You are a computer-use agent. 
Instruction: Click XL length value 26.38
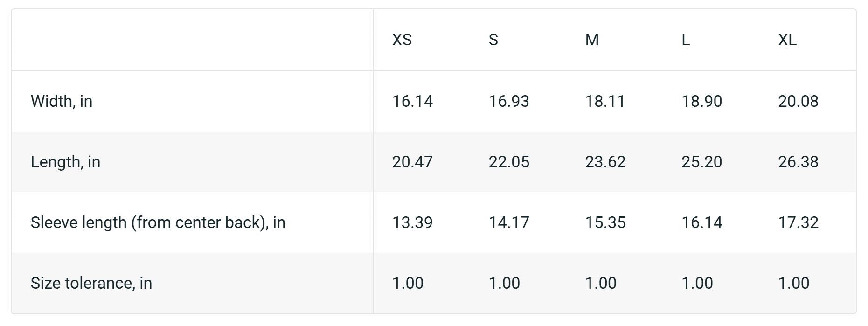point(798,162)
